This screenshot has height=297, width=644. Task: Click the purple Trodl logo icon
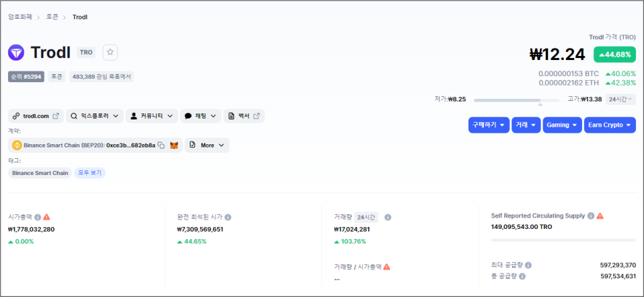tap(16, 53)
